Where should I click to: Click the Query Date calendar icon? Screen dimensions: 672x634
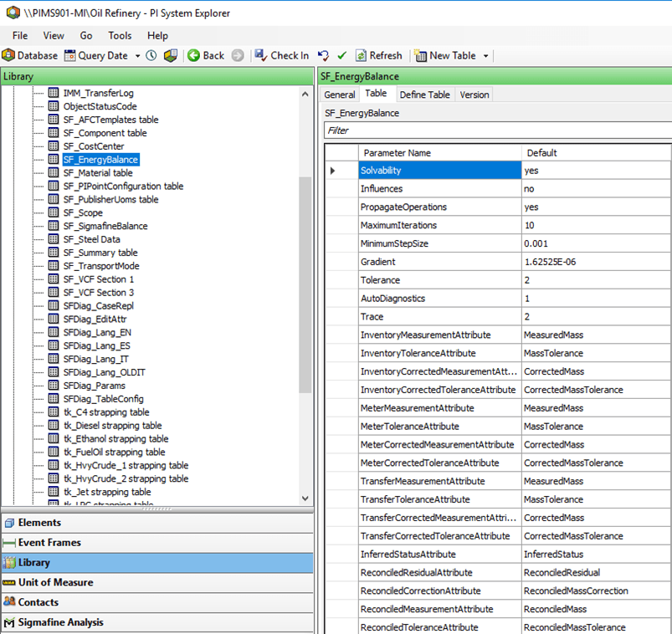pos(69,55)
